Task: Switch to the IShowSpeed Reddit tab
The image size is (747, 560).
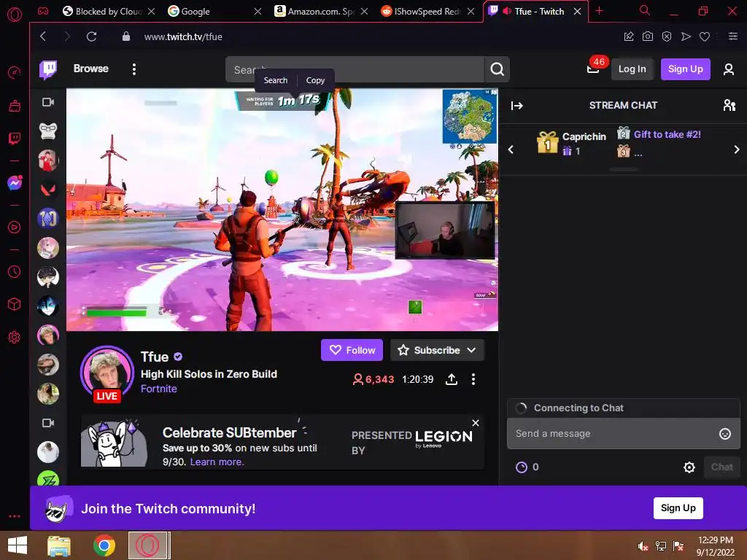Action: [427, 12]
